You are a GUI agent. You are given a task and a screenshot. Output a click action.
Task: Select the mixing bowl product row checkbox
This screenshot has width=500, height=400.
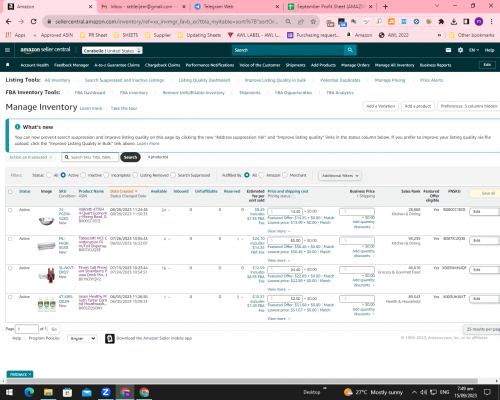10,210
